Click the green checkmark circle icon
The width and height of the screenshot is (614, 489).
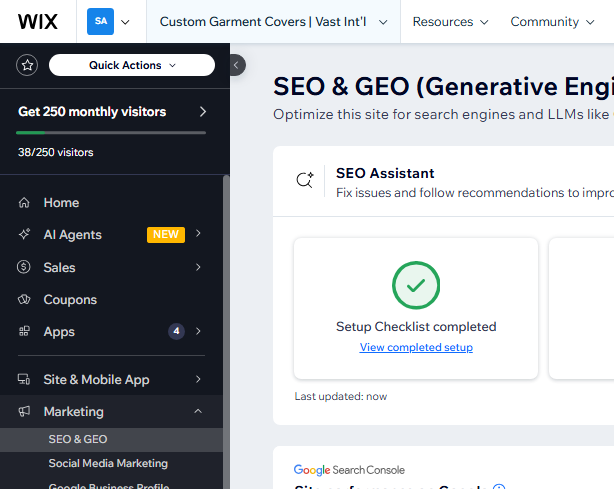tap(416, 285)
